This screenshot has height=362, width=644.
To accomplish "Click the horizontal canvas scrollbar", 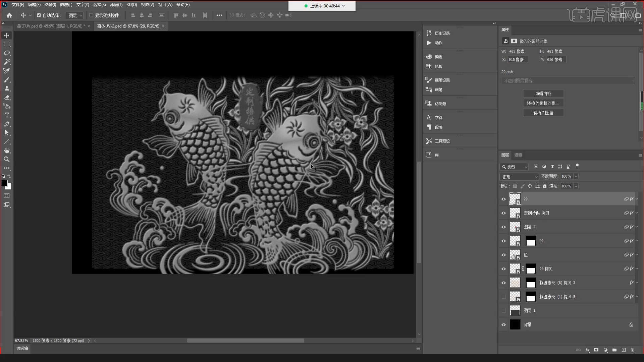I will pos(246,341).
